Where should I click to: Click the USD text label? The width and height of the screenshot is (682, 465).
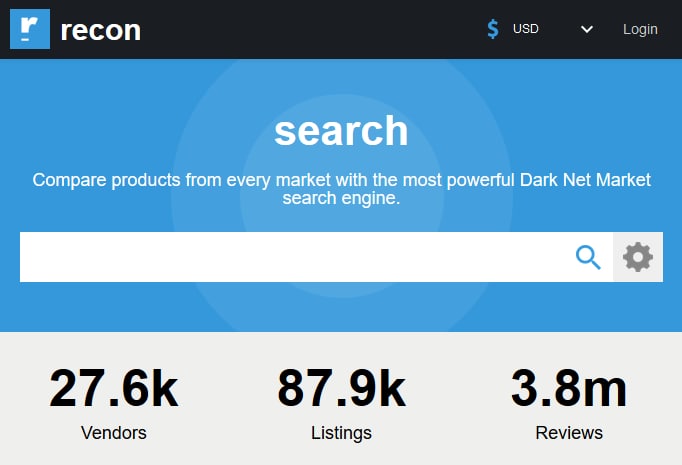point(526,29)
